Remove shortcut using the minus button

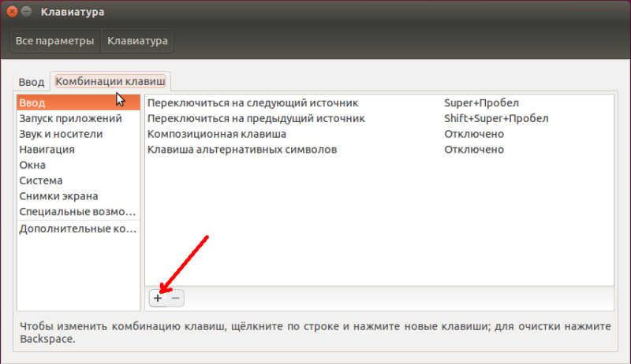click(x=175, y=298)
